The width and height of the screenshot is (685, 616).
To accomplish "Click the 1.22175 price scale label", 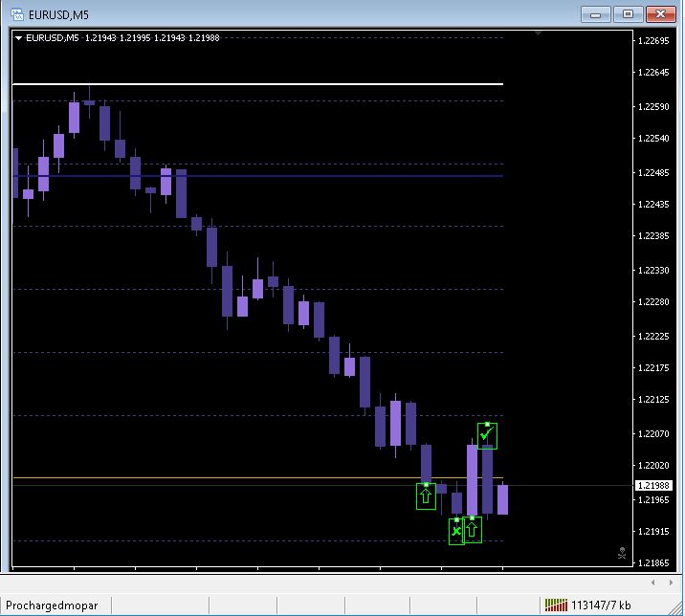I will coord(653,367).
